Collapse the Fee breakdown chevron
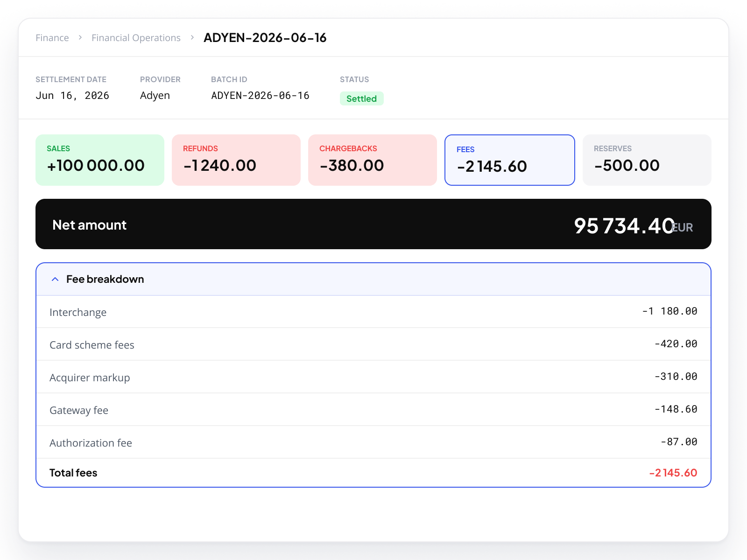Screen dimensions: 747x560 [x=55, y=279]
